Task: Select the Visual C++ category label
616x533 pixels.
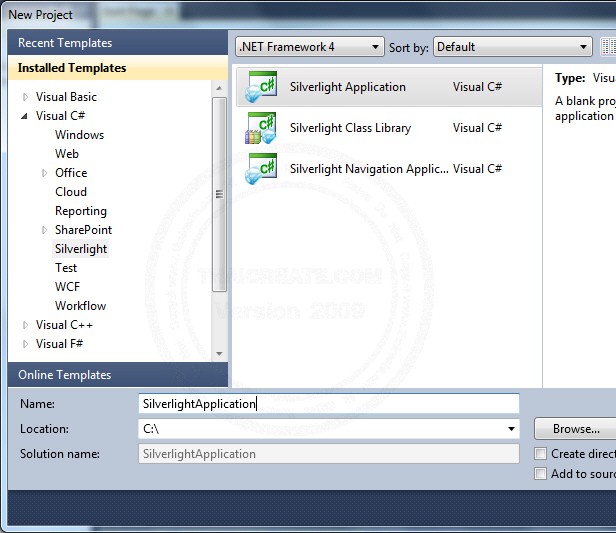Action: point(64,325)
